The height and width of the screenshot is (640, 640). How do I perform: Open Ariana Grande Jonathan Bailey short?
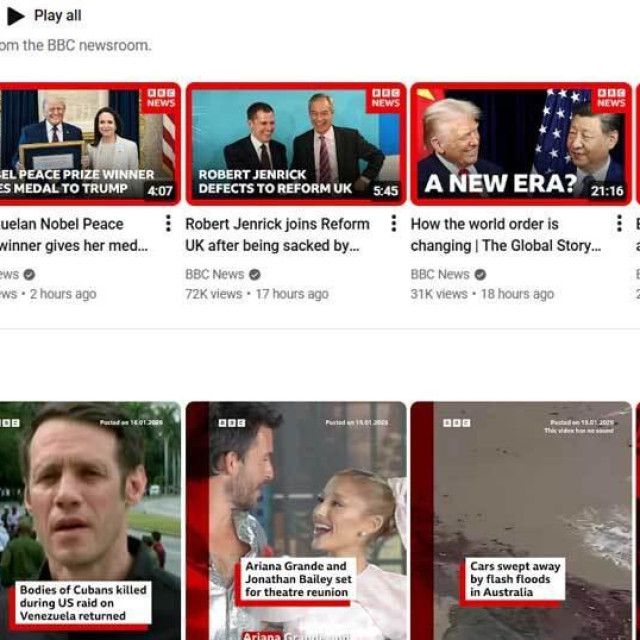(296, 521)
